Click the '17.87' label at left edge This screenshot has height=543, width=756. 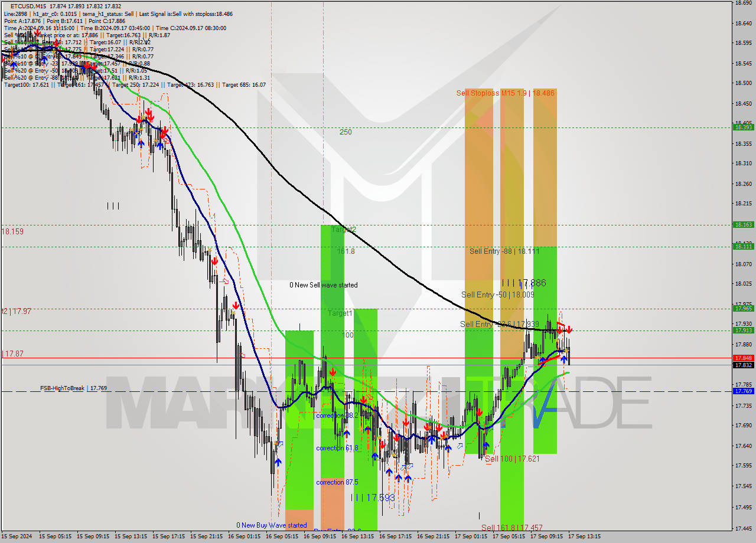(x=14, y=354)
